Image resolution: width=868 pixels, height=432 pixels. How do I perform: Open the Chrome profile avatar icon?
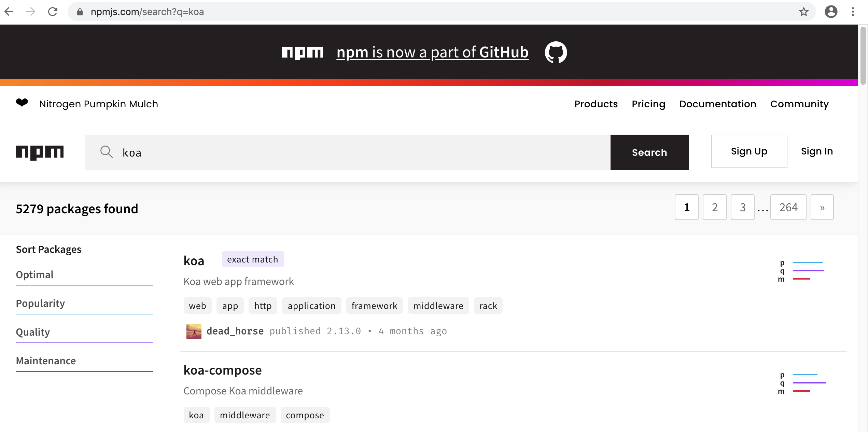pos(831,12)
